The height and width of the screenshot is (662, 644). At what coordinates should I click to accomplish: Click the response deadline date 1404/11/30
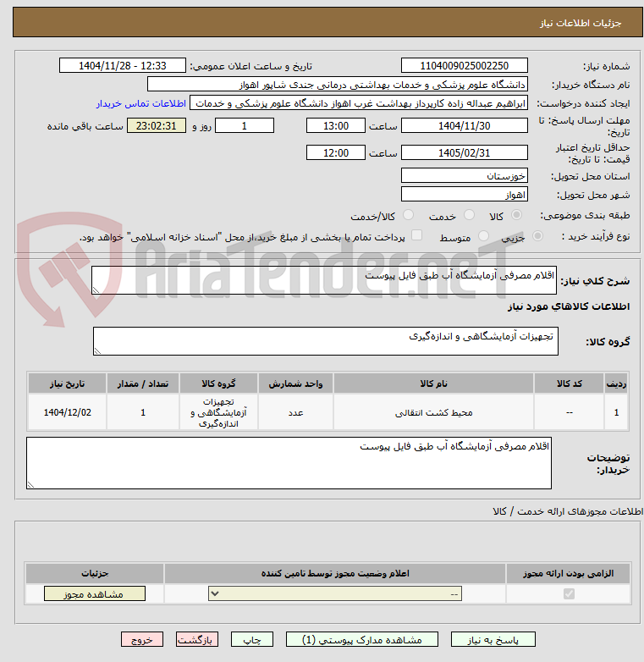[x=465, y=126]
